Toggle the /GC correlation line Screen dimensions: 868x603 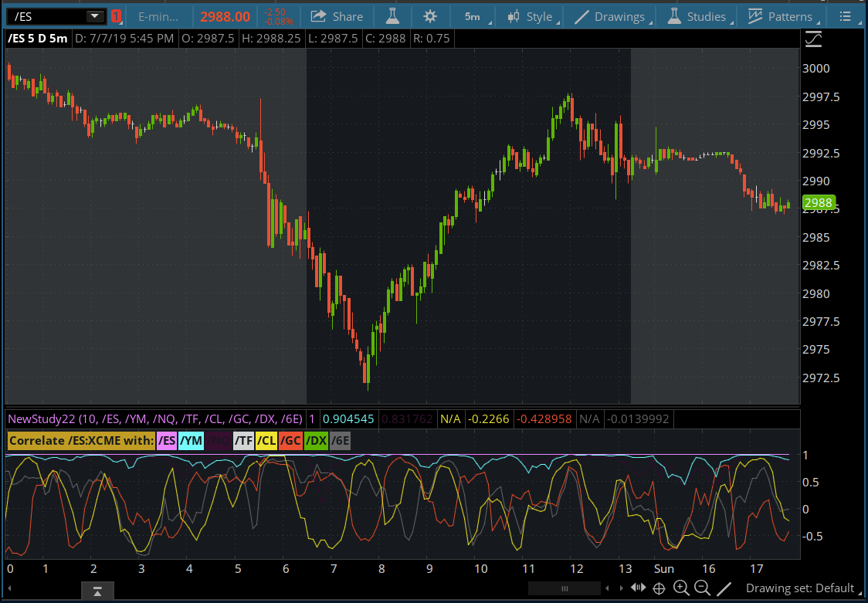click(x=291, y=441)
